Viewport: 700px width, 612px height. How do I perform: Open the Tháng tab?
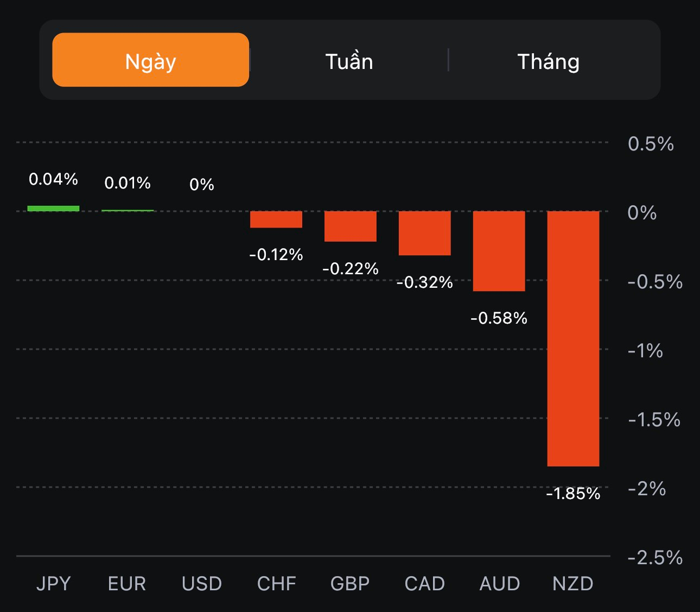[548, 61]
